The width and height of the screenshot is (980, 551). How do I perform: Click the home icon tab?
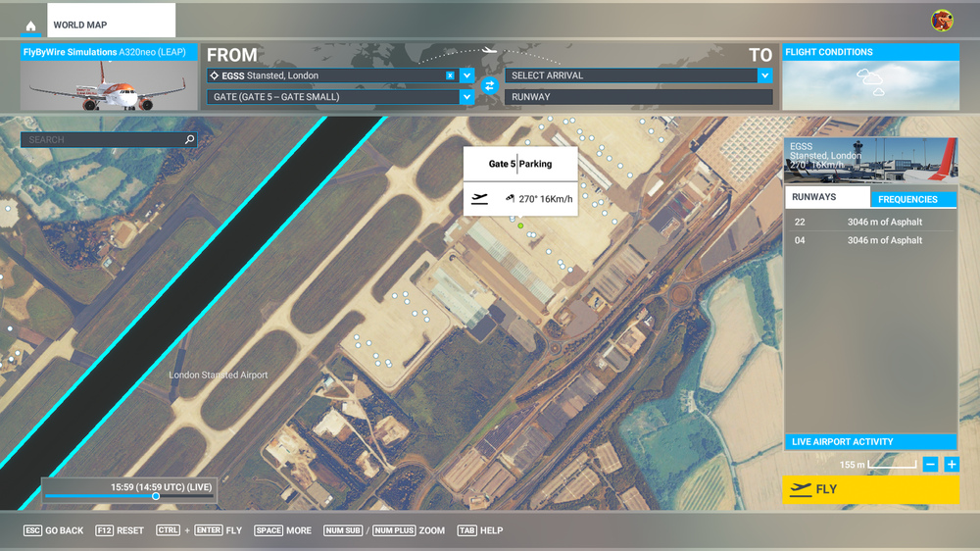tap(31, 25)
